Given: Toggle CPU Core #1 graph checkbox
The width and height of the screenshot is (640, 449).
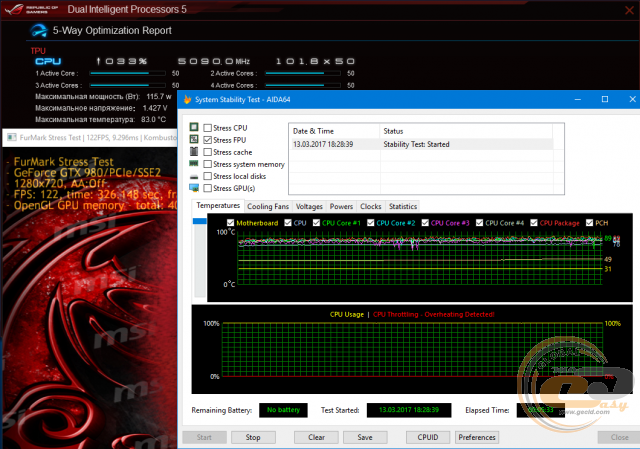Looking at the screenshot, I should tap(316, 222).
